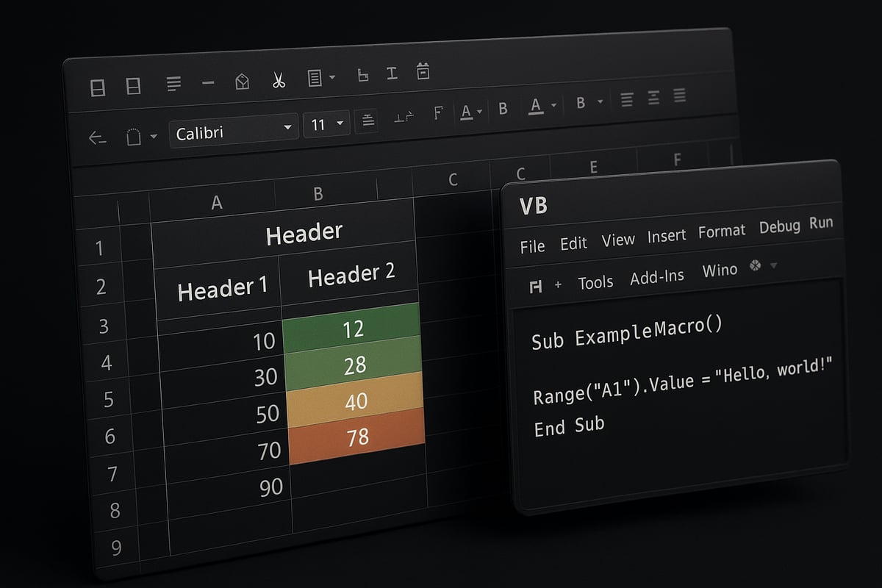The image size is (882, 588).
Task: Apply italic formatting with the I icon
Action: [x=392, y=73]
